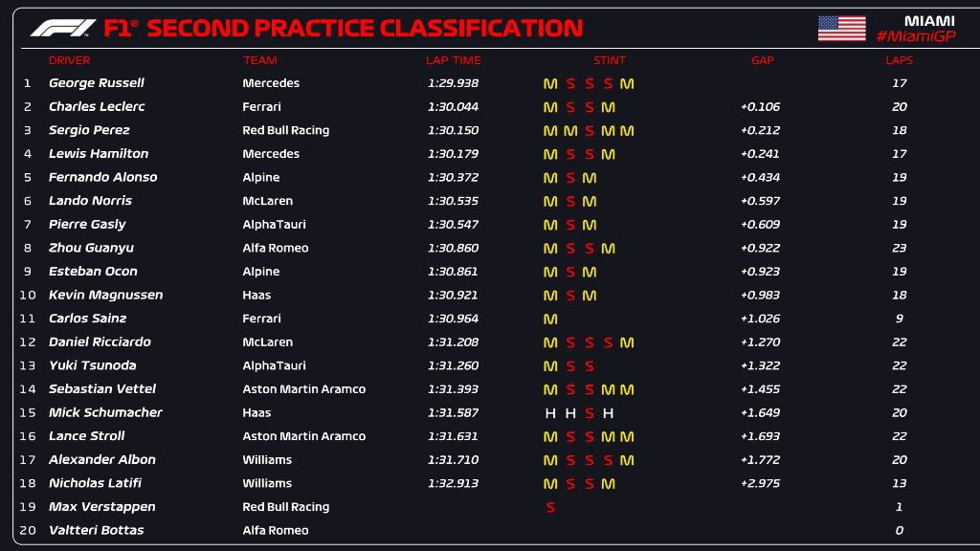Select Carlos Sainz's medium tyre stint icon

[x=550, y=319]
